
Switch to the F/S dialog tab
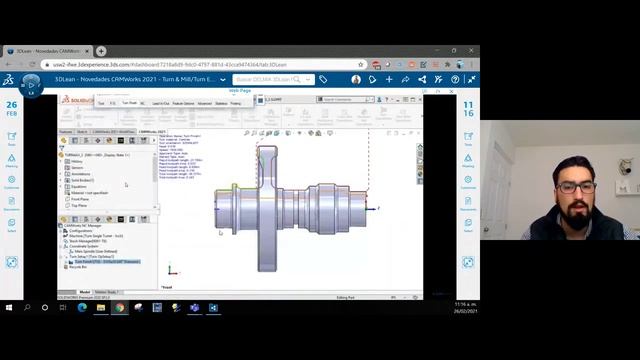pyautogui.click(x=113, y=104)
